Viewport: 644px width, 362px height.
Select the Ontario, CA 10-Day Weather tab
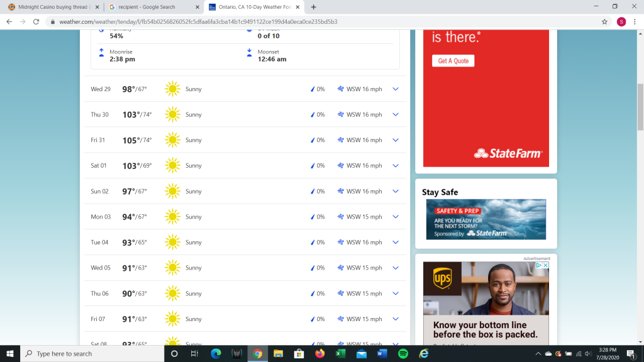(x=254, y=7)
